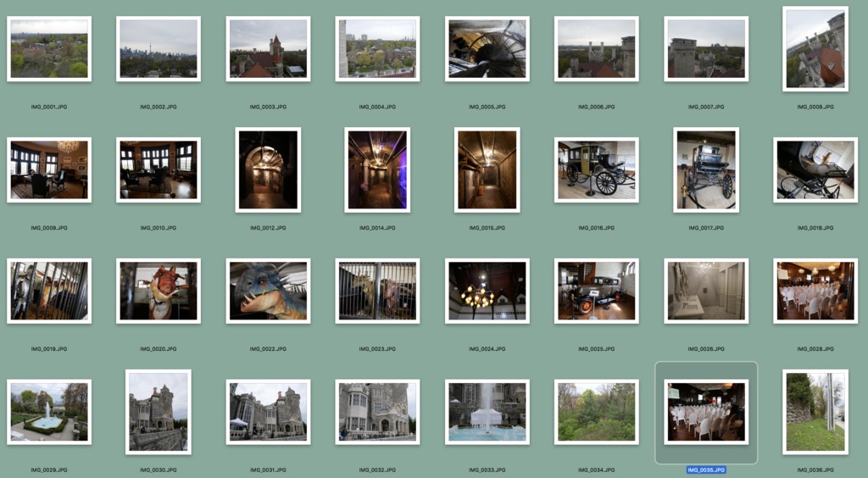Click the IMG_0008.JPG label
The height and width of the screenshot is (478, 868).
(x=815, y=107)
